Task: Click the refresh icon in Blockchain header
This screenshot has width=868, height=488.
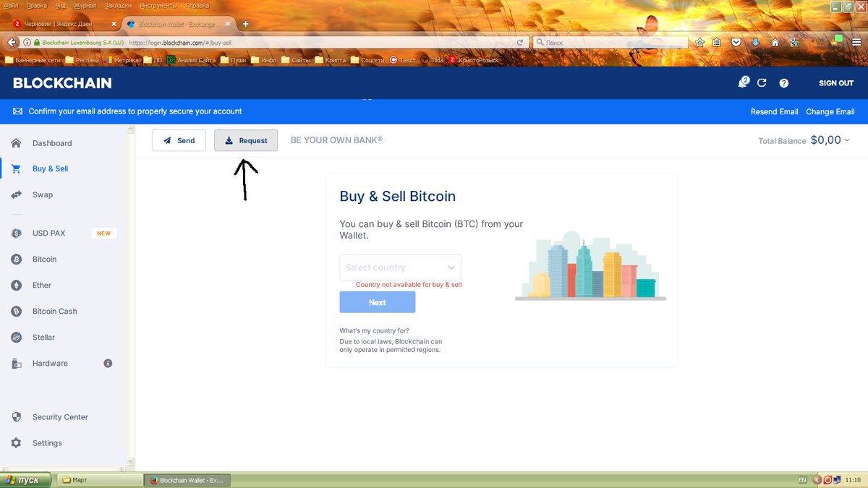Action: coord(762,83)
